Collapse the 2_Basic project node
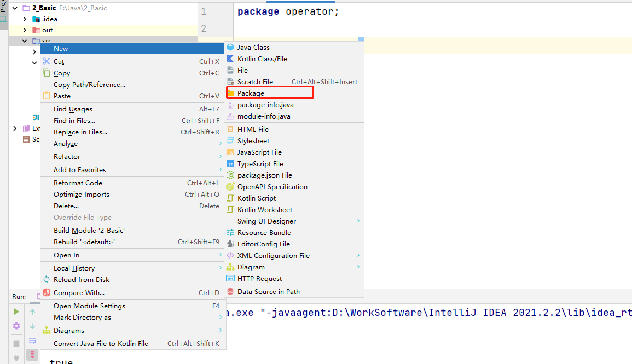 coord(15,8)
